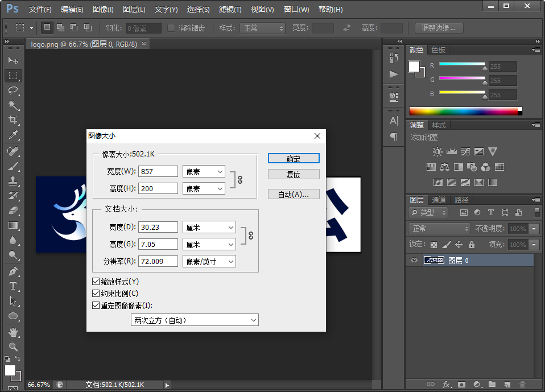Switch to the 通道 tab
Image resolution: width=545 pixels, height=392 pixels.
[439, 200]
